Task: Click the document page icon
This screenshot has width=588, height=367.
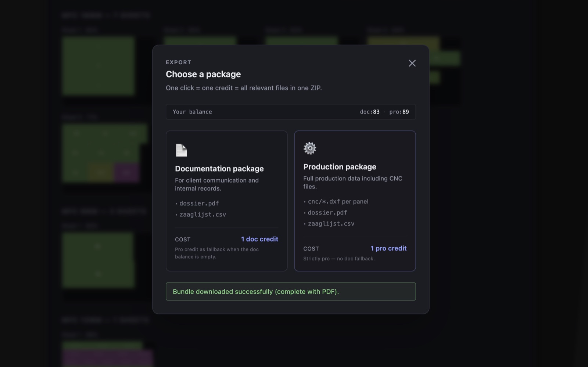Action: point(181,150)
